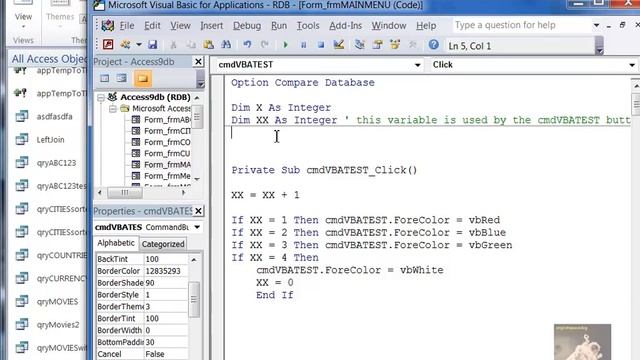640x360 pixels.
Task: Click the Redo toolbar icon
Action: (x=264, y=44)
